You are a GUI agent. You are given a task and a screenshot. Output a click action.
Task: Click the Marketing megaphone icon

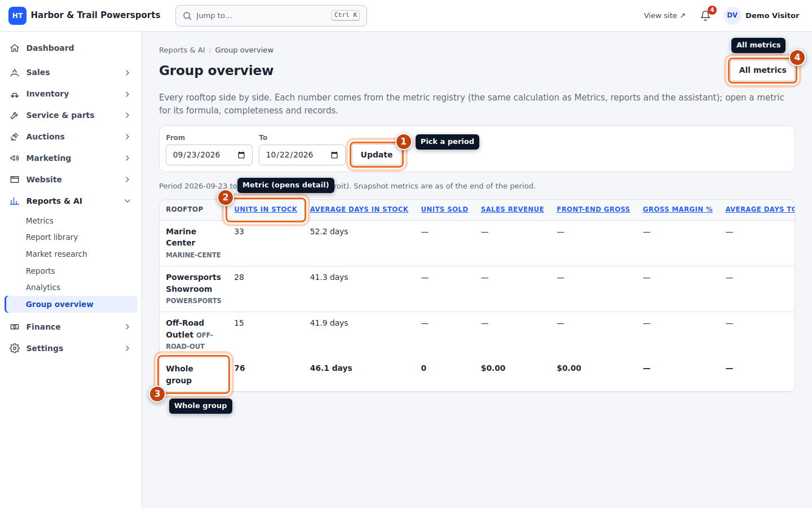pos(15,158)
